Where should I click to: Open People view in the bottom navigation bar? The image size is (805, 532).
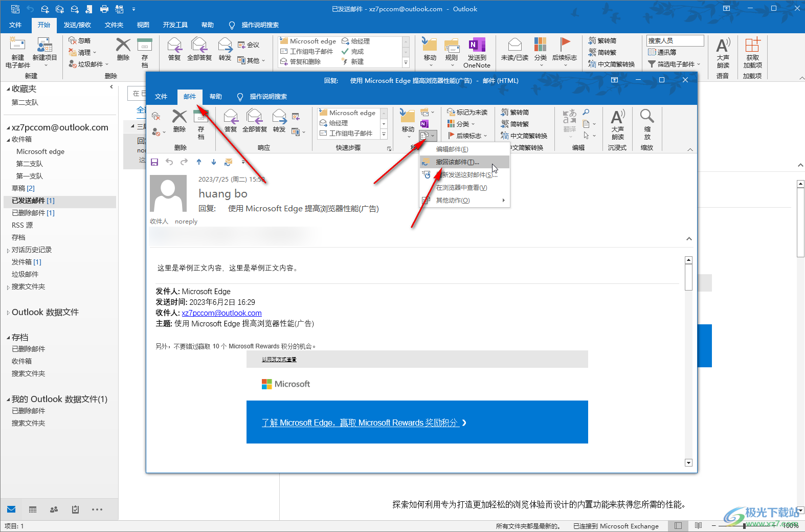click(54, 509)
